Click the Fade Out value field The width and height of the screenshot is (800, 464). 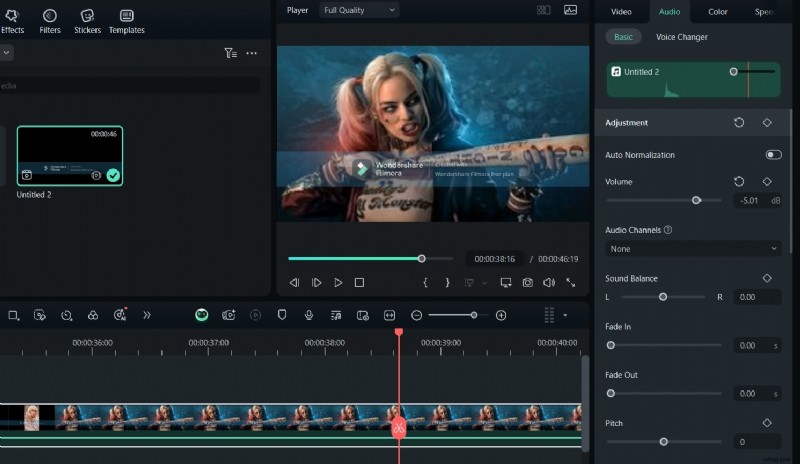[x=758, y=394]
